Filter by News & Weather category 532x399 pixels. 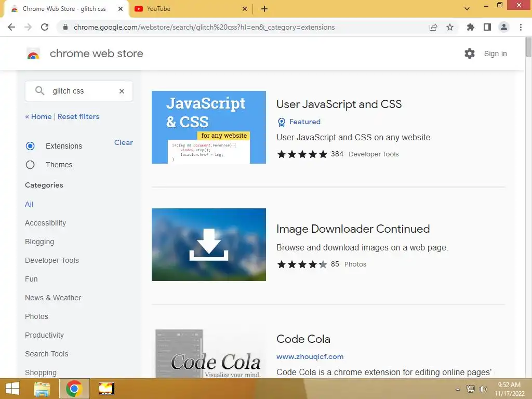pos(53,298)
